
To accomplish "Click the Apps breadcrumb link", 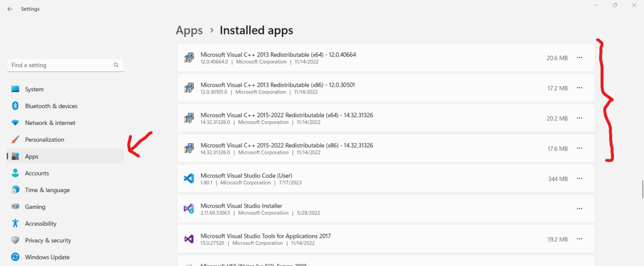I will (189, 31).
